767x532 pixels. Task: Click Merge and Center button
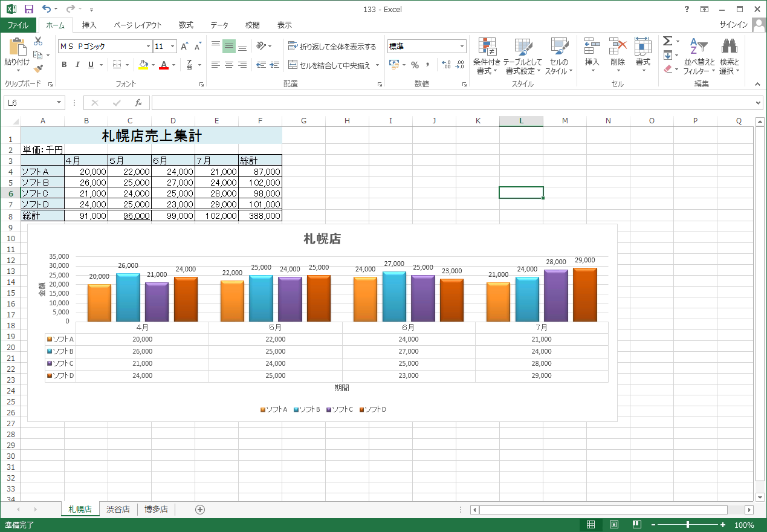pyautogui.click(x=329, y=65)
